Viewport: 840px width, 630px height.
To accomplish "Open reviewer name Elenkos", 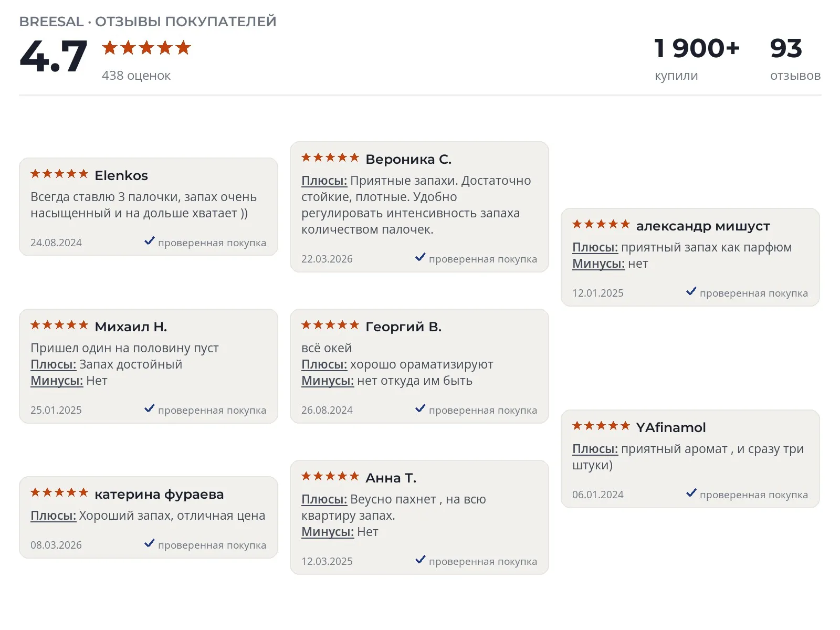I will [121, 175].
